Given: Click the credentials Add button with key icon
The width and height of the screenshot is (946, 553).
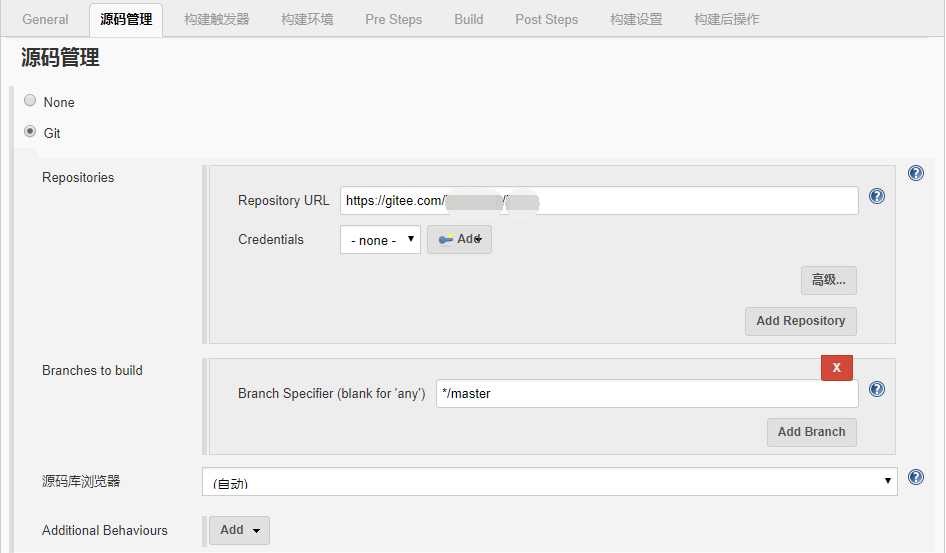Looking at the screenshot, I should click(x=459, y=239).
